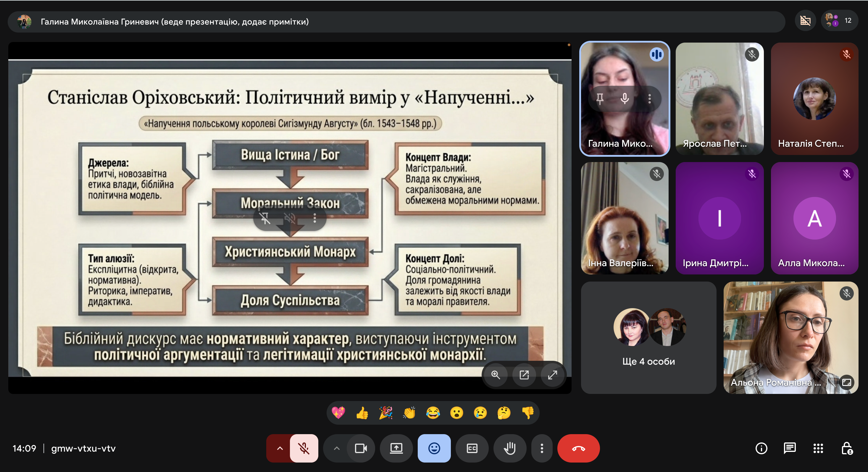Raise hand in the meeting
This screenshot has height=472, width=868.
[x=509, y=448]
